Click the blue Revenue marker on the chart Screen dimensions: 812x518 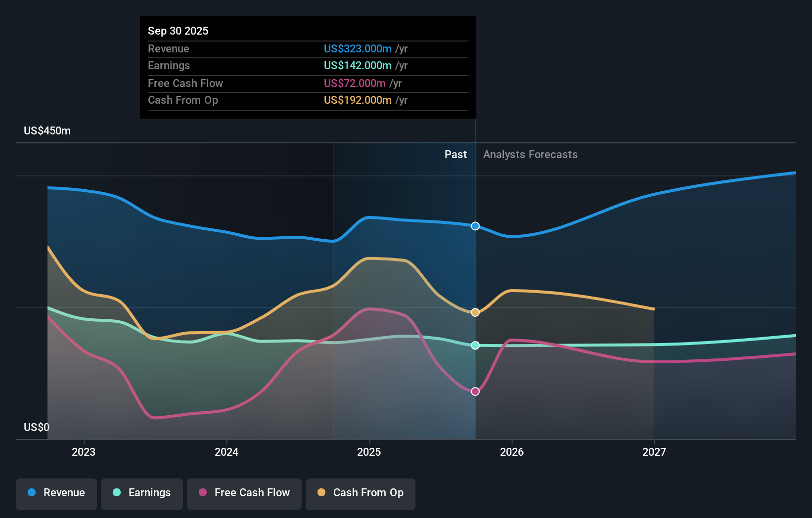[x=475, y=226]
